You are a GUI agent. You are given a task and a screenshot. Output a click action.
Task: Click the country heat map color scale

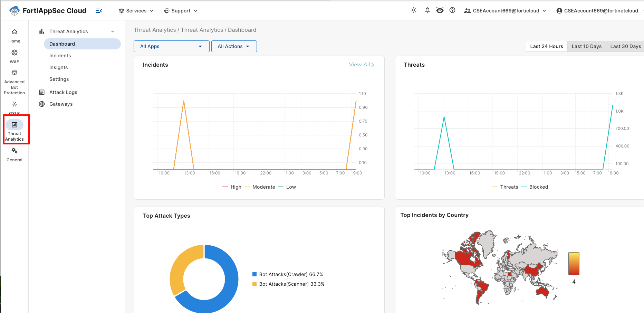(574, 264)
